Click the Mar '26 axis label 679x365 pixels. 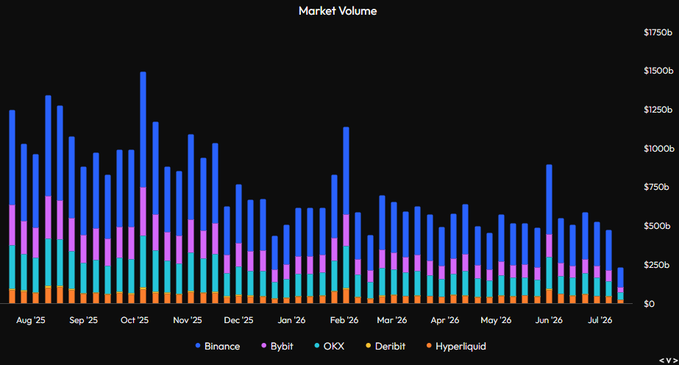point(392,320)
